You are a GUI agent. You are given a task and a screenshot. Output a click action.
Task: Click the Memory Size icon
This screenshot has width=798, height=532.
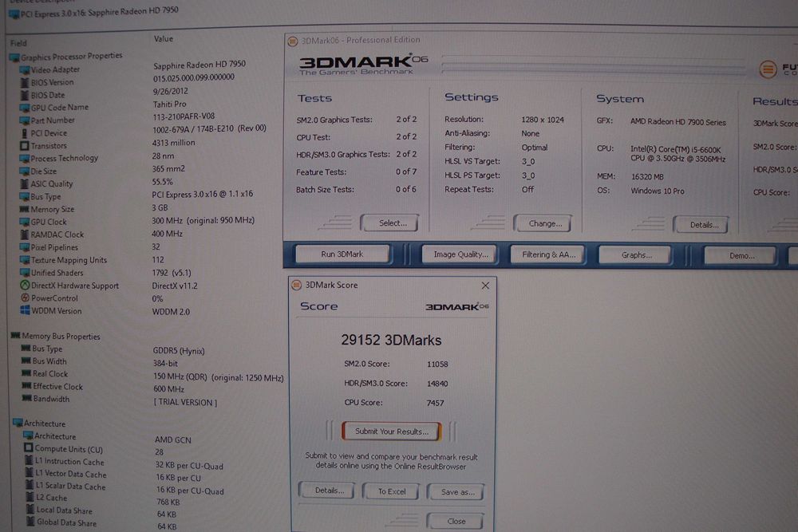24,209
